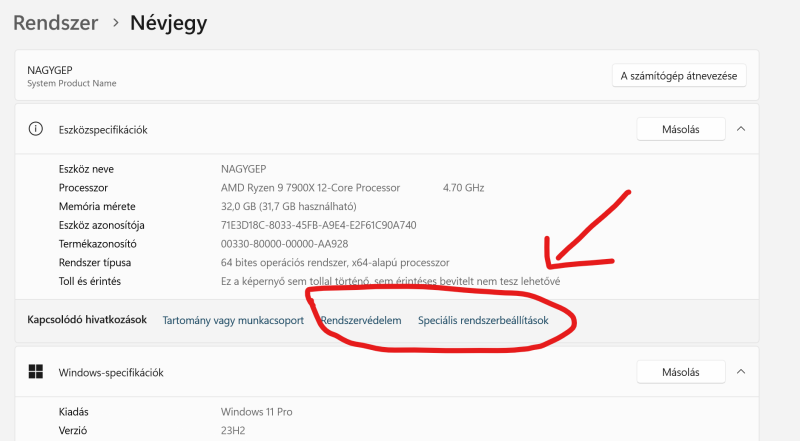Click the Processzor label
Screen dimensions: 800x441
tap(83, 188)
